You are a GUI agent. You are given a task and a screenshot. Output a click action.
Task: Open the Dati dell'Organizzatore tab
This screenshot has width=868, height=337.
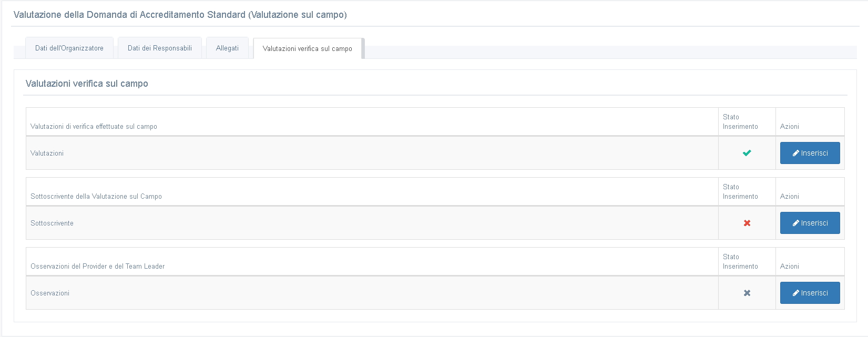[69, 48]
